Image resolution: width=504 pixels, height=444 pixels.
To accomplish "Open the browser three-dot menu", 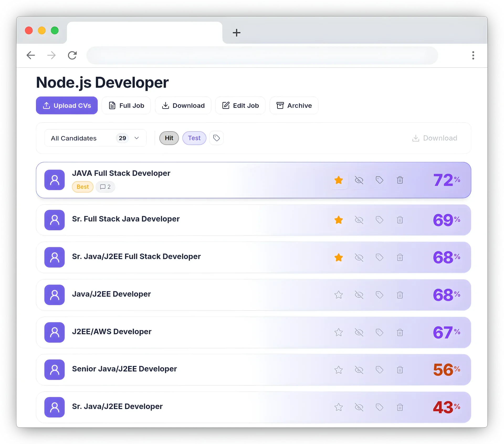I will click(x=473, y=55).
